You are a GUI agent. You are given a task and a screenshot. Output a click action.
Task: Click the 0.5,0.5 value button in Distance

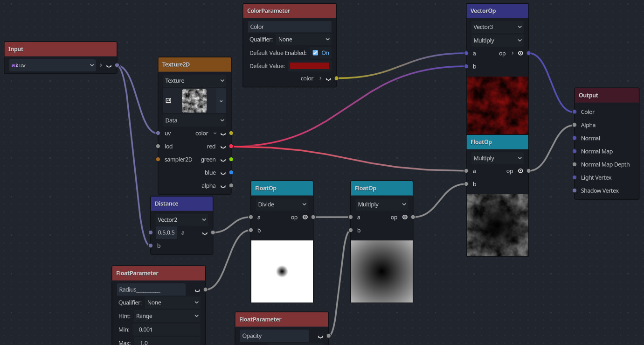pyautogui.click(x=166, y=232)
